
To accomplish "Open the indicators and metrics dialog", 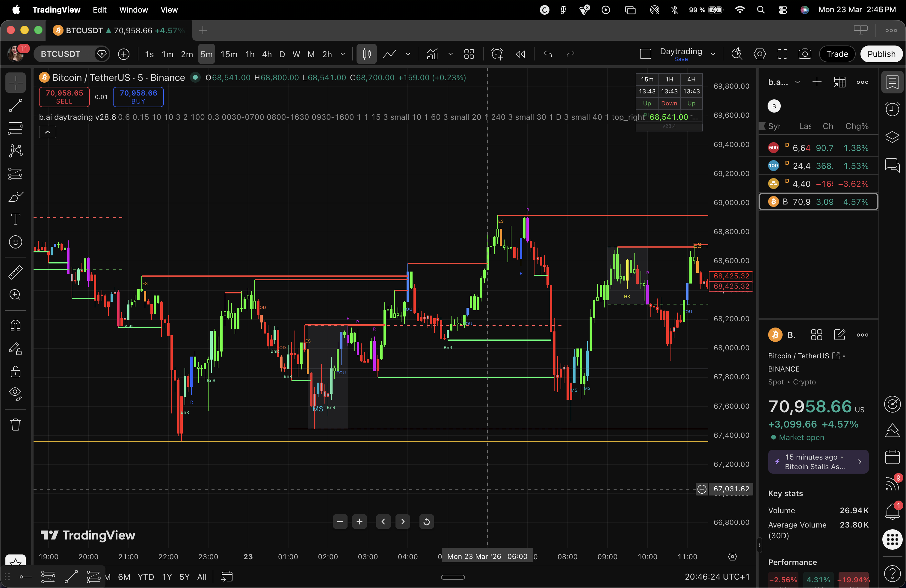I will coord(432,54).
